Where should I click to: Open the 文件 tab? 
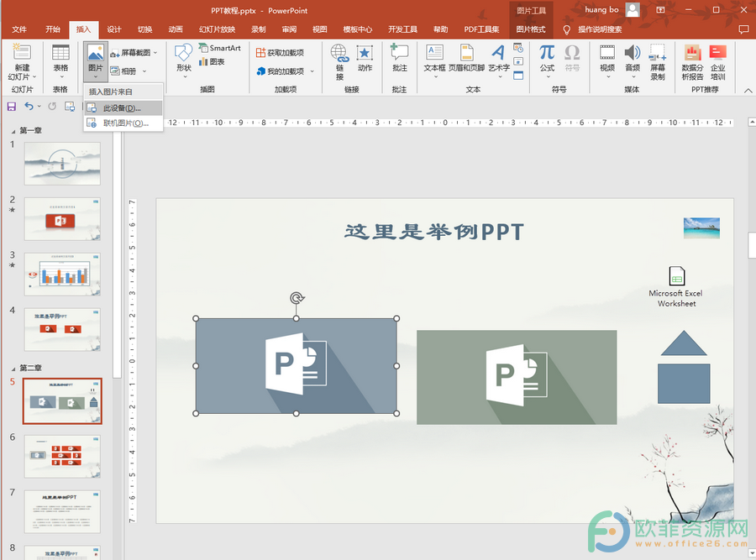(19, 29)
